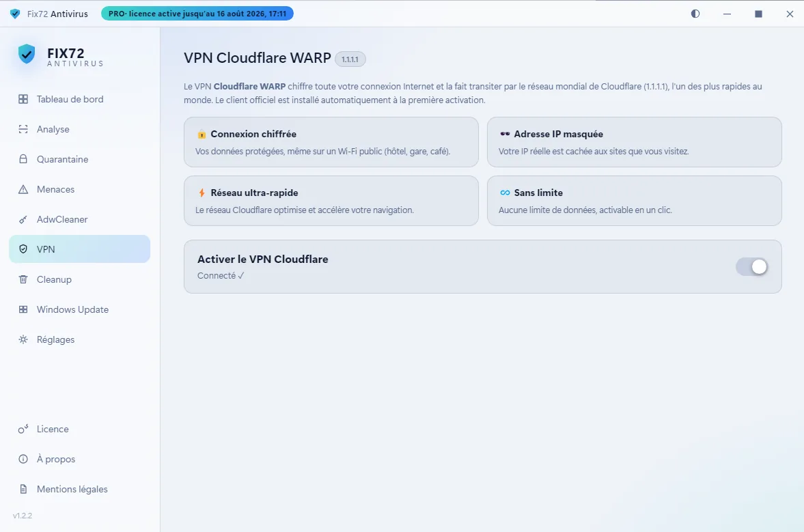Open the Mentions légales page

click(x=79, y=489)
